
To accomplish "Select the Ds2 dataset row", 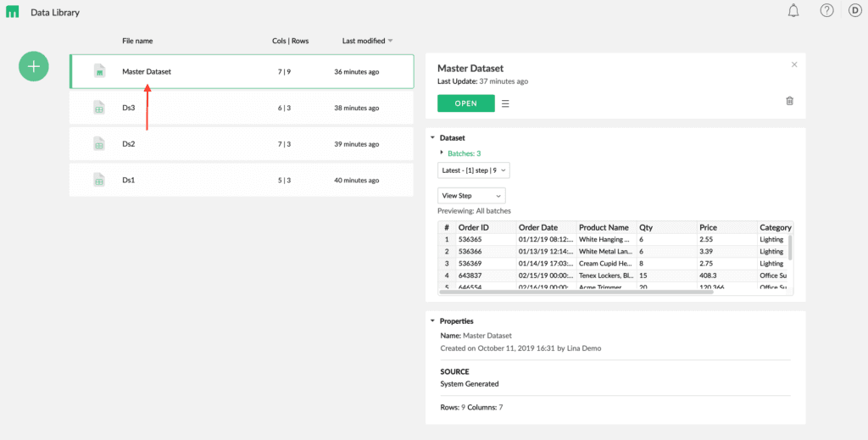I will (242, 144).
